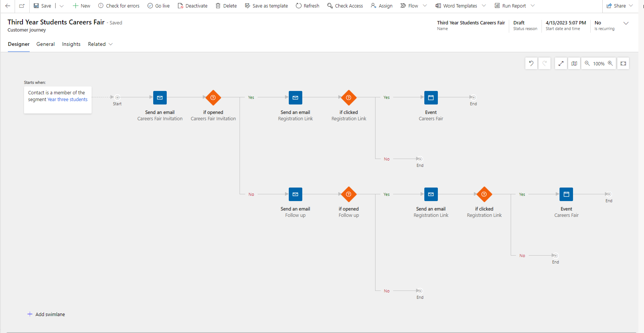Select the top Careers Fair event tile
Screen dimensions: 644x333
431,98
